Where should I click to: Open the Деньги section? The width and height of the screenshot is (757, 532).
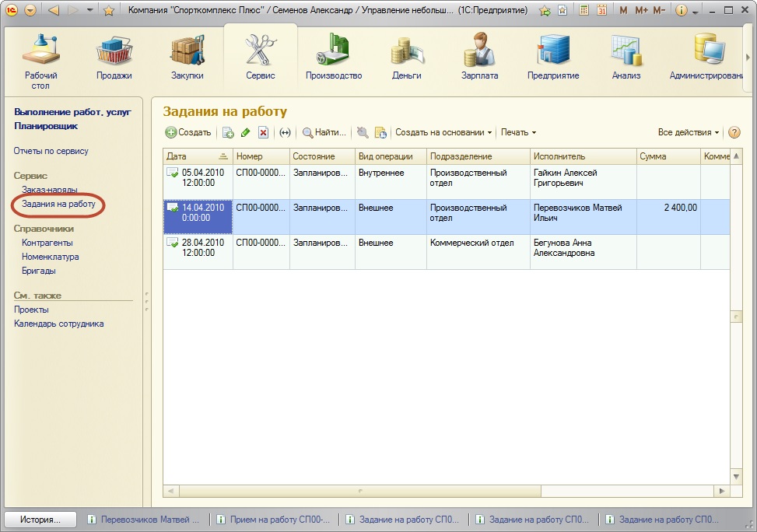(406, 58)
